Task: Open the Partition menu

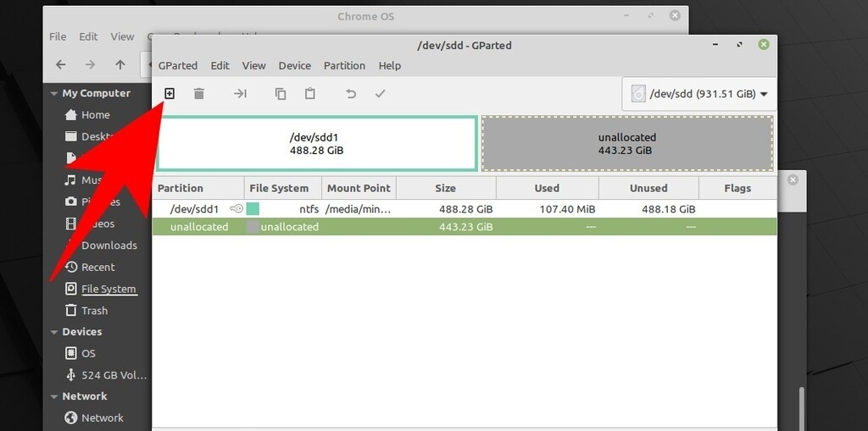Action: point(344,65)
